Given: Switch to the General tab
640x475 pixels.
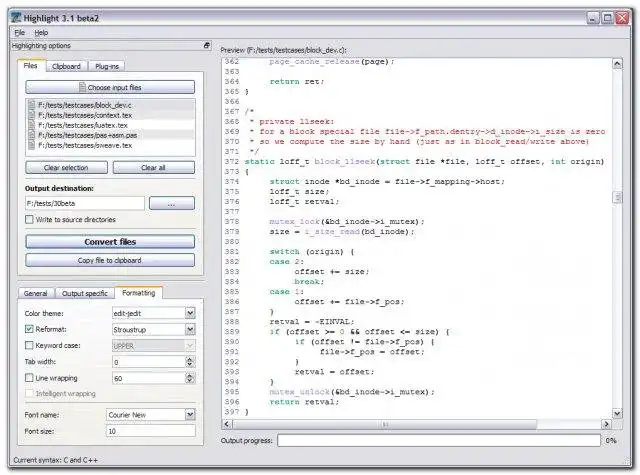Looking at the screenshot, I should coord(36,293).
